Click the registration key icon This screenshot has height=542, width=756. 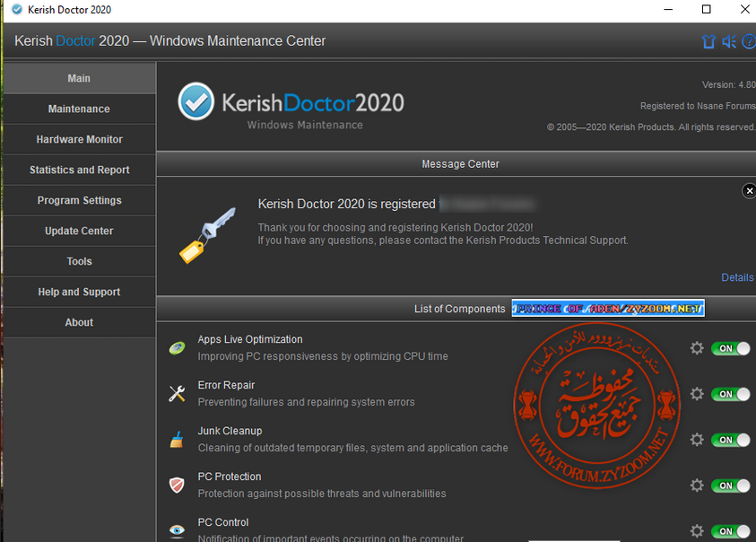click(207, 235)
